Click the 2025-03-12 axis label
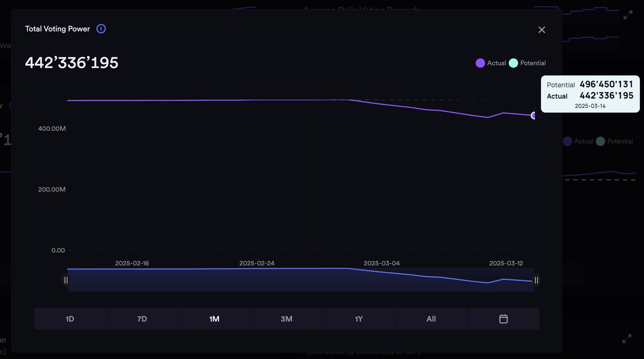Viewport: 644px width, 359px height. (506, 263)
